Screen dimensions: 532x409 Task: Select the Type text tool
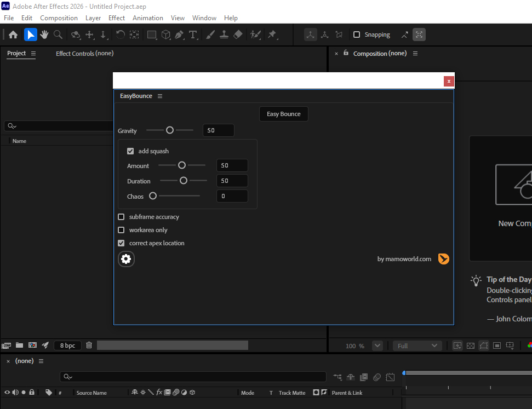(x=193, y=34)
